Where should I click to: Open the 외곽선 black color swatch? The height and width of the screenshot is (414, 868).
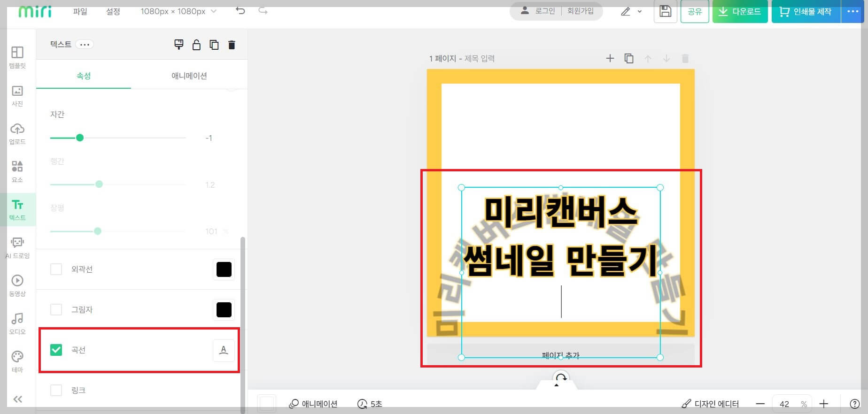click(224, 269)
